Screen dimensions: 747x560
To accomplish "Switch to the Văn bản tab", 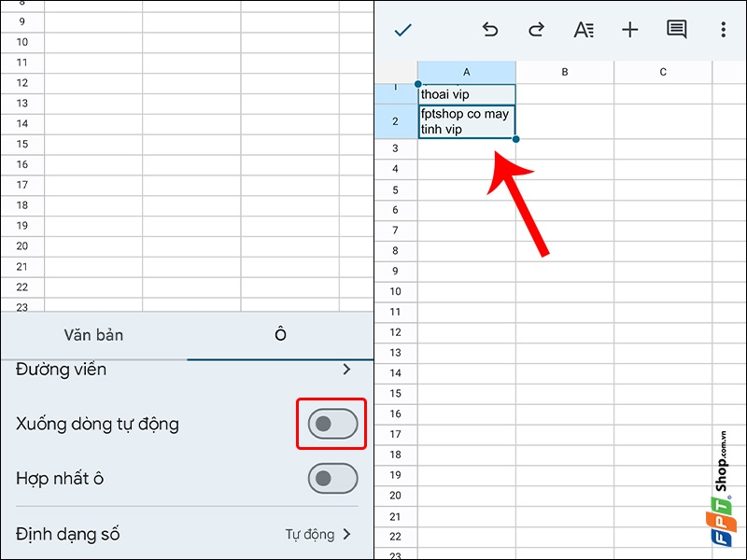I will 94,335.
